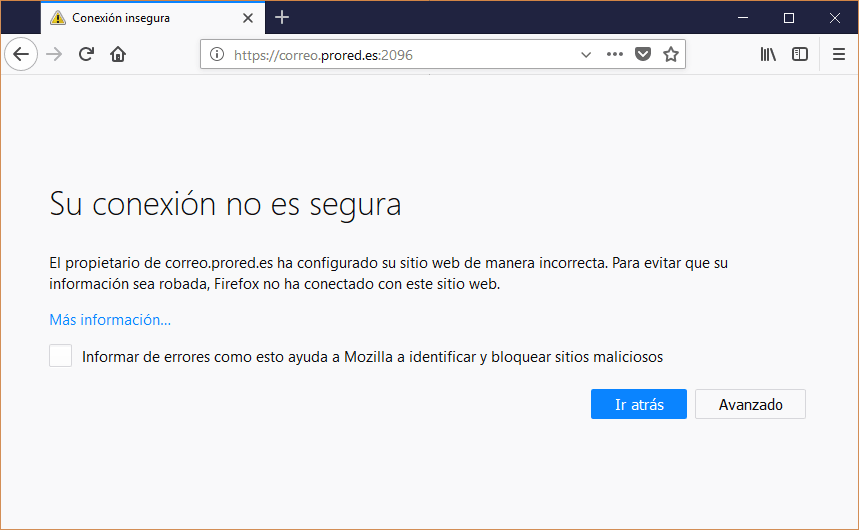This screenshot has width=859, height=530.
Task: Select the Conexión insegura tab
Action: click(153, 18)
